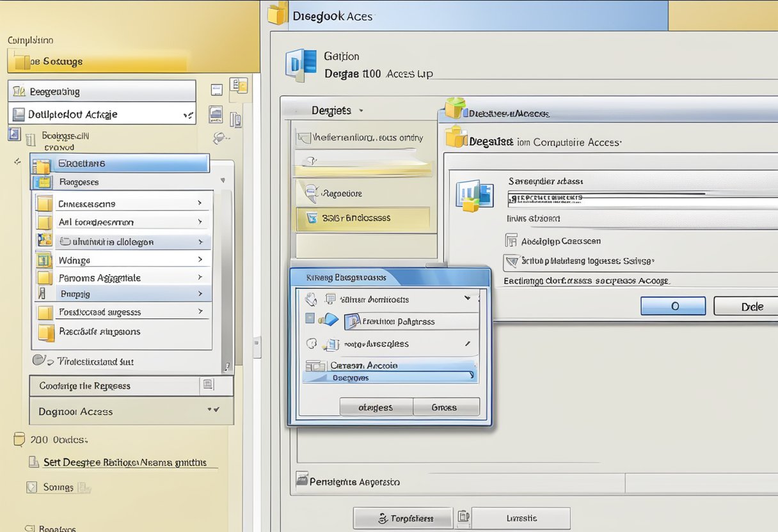Image resolution: width=778 pixels, height=532 pixels.
Task: Click the icon left of 'Beogenaing'
Action: 19,91
